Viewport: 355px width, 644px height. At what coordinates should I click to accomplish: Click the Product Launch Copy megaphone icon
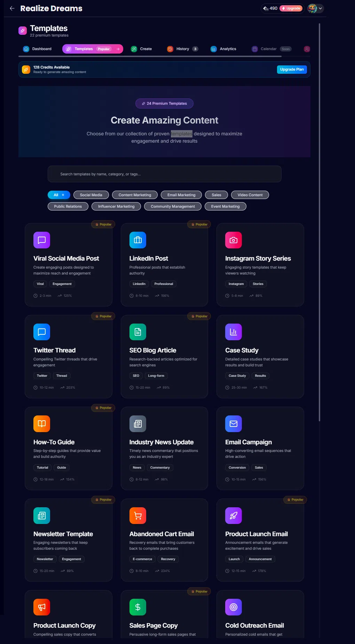42,607
